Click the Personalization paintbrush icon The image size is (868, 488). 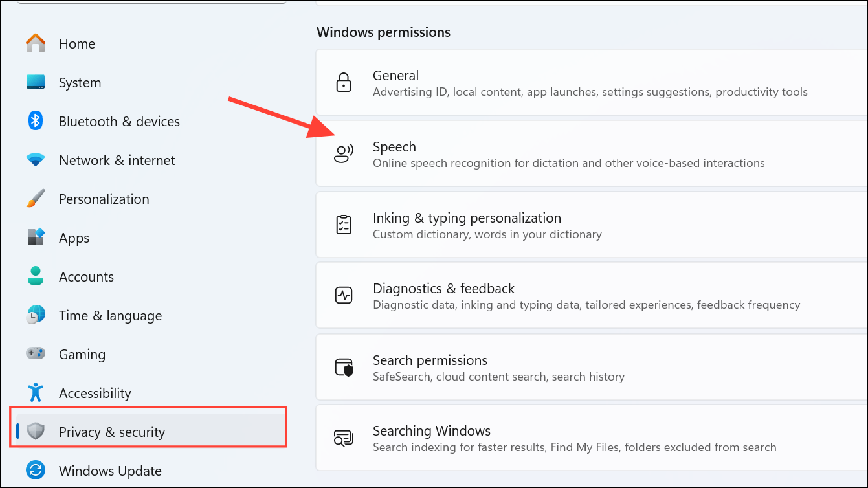(x=36, y=198)
